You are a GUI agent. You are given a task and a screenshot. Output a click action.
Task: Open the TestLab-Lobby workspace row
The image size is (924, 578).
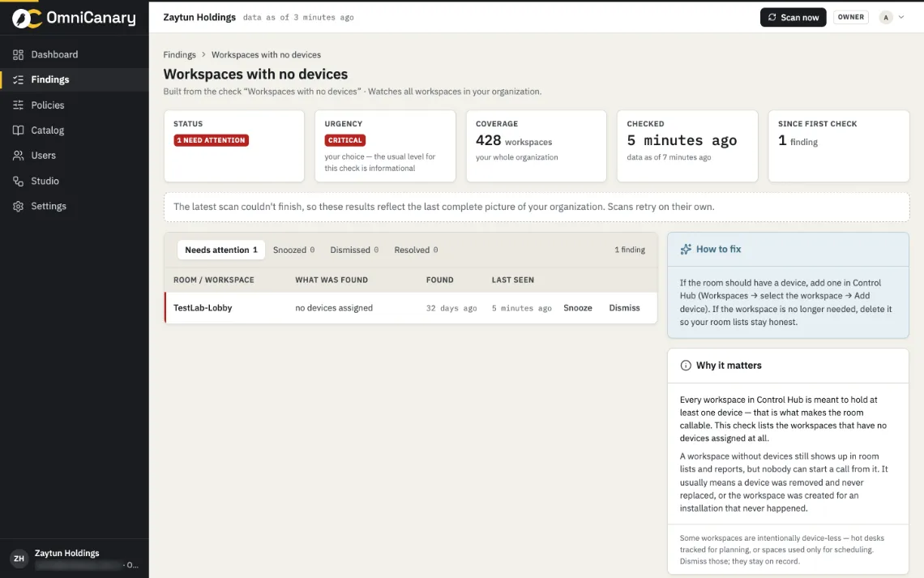pos(411,307)
